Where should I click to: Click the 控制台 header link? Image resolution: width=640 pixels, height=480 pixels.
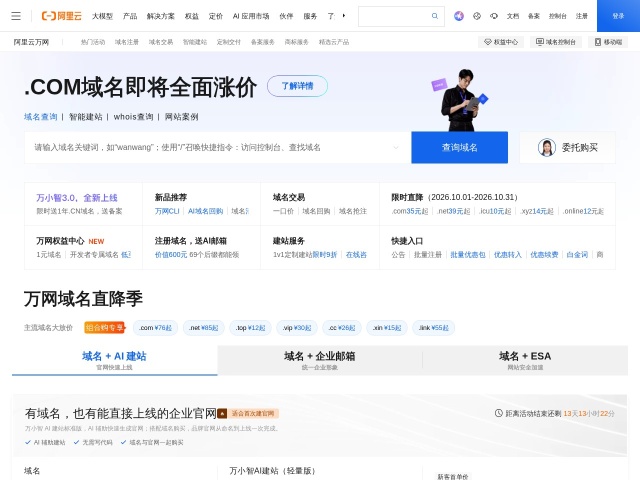(558, 16)
